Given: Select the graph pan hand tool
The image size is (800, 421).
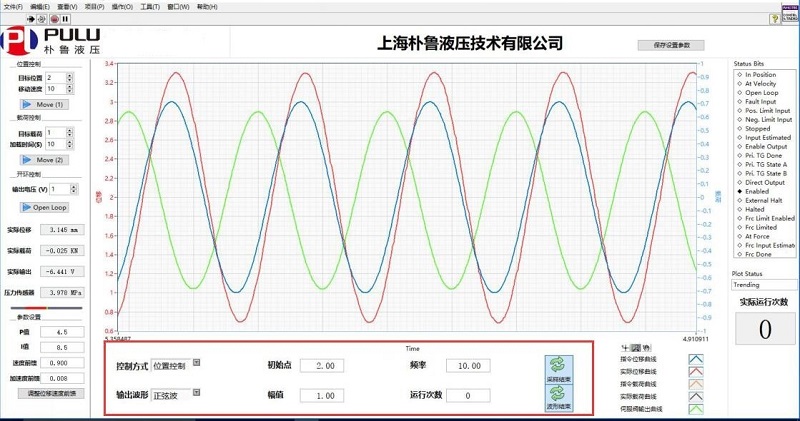Looking at the screenshot, I should [x=646, y=348].
